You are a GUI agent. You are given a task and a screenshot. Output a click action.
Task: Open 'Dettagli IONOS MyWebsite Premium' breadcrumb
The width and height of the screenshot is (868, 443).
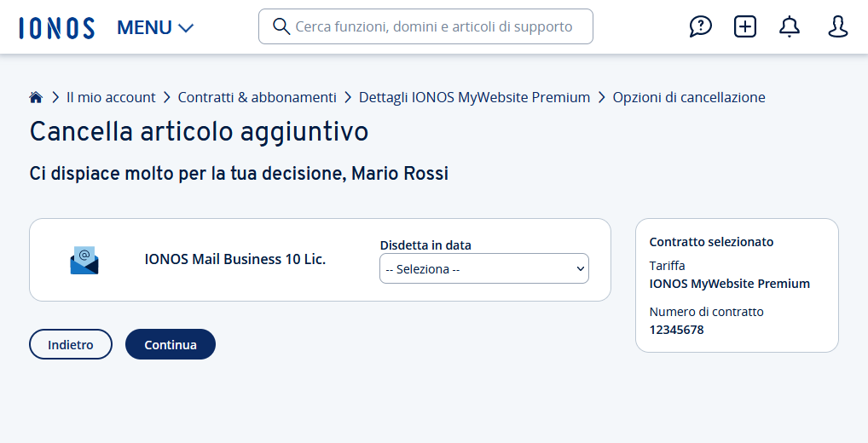pos(474,97)
